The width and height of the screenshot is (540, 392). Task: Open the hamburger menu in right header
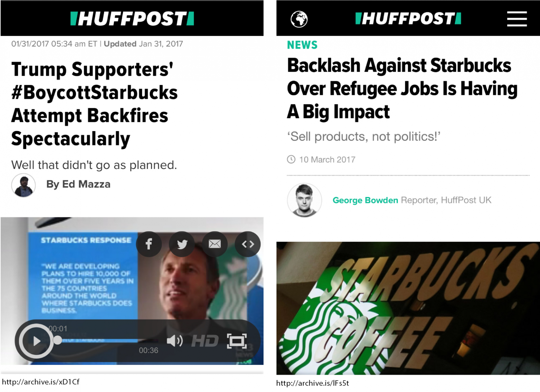pos(517,19)
